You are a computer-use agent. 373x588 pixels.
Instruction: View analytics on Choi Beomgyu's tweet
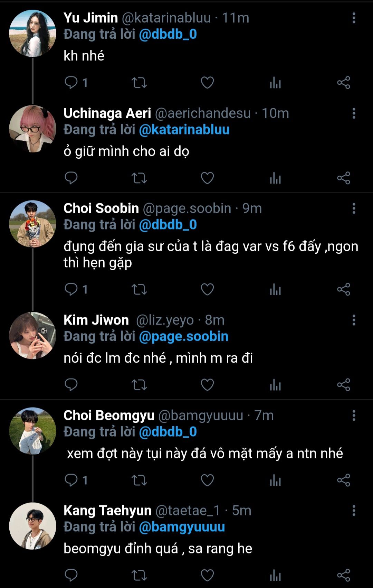click(275, 480)
